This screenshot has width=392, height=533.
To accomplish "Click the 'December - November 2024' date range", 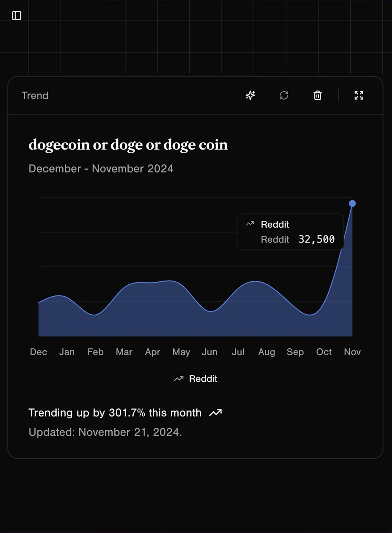I will click(101, 169).
